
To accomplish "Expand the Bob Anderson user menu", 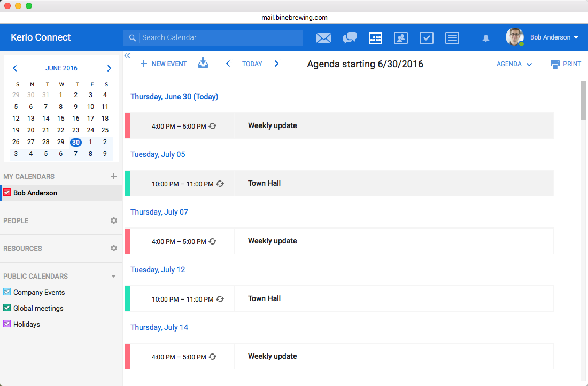I will tap(554, 38).
